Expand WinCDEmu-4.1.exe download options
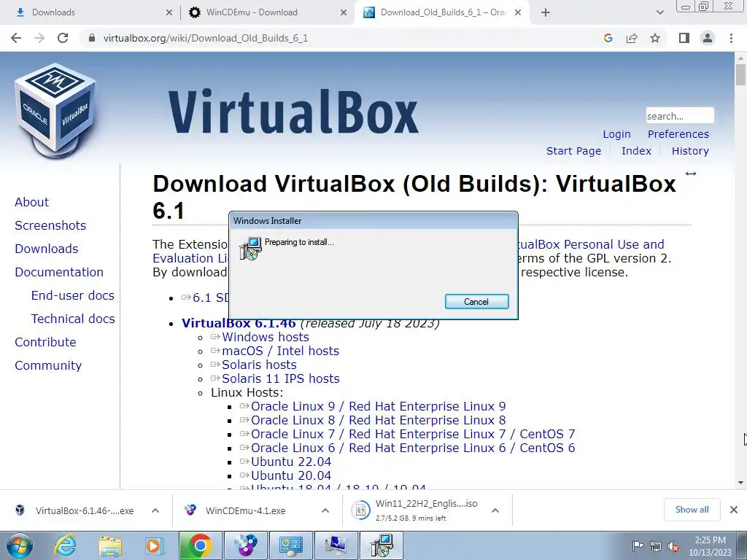 (325, 510)
